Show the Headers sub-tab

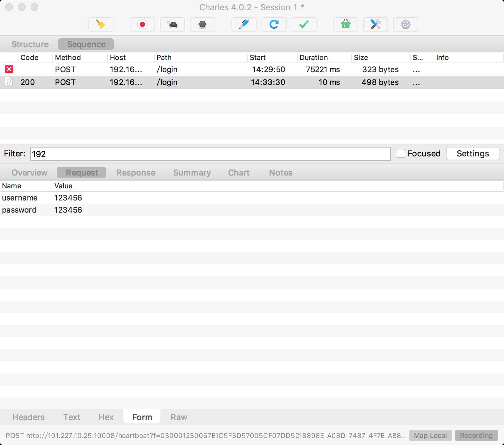pos(28,417)
